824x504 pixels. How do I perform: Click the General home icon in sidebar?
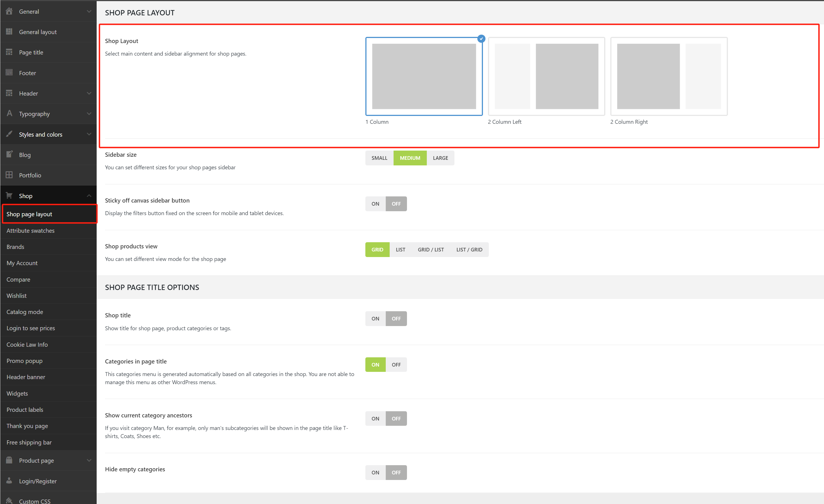point(9,11)
